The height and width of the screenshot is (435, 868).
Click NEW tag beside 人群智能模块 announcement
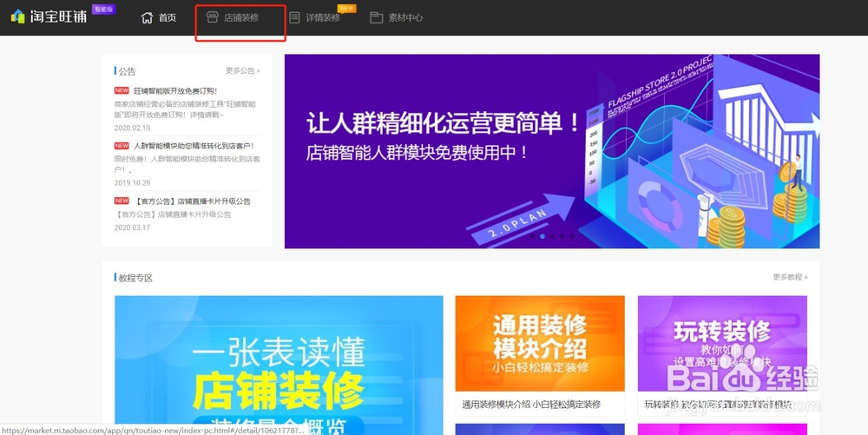tap(122, 146)
